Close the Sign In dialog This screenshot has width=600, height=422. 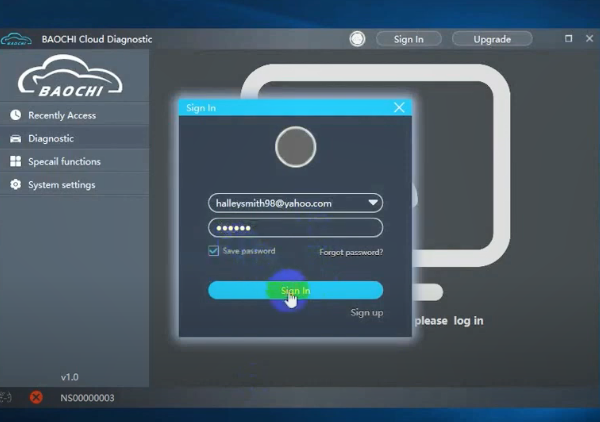tap(399, 108)
